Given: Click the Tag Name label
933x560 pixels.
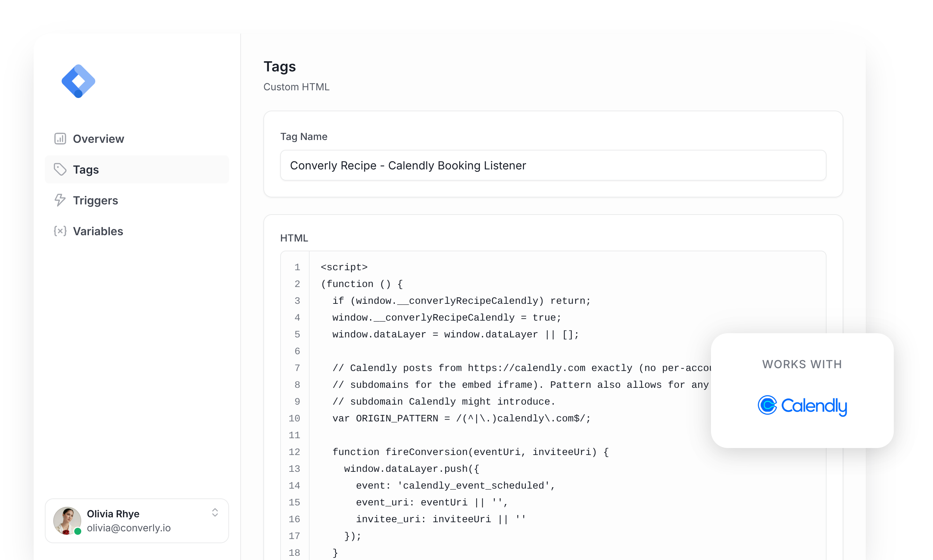Looking at the screenshot, I should (x=304, y=136).
